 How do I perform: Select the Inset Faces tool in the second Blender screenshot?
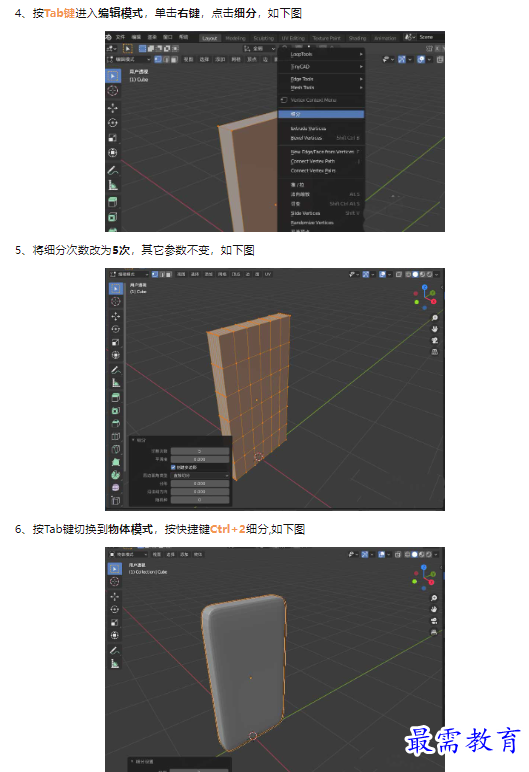click(x=116, y=410)
